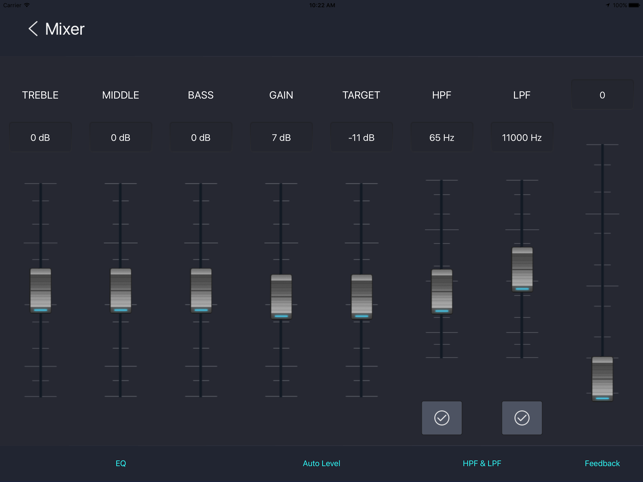
Task: Select the Middle 0 dB value field
Action: point(121,137)
